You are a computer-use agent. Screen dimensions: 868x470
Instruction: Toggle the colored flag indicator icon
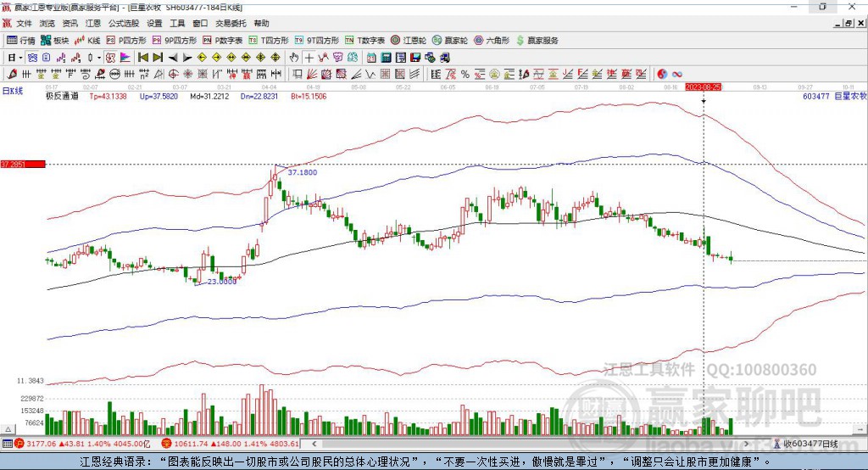coord(125,58)
